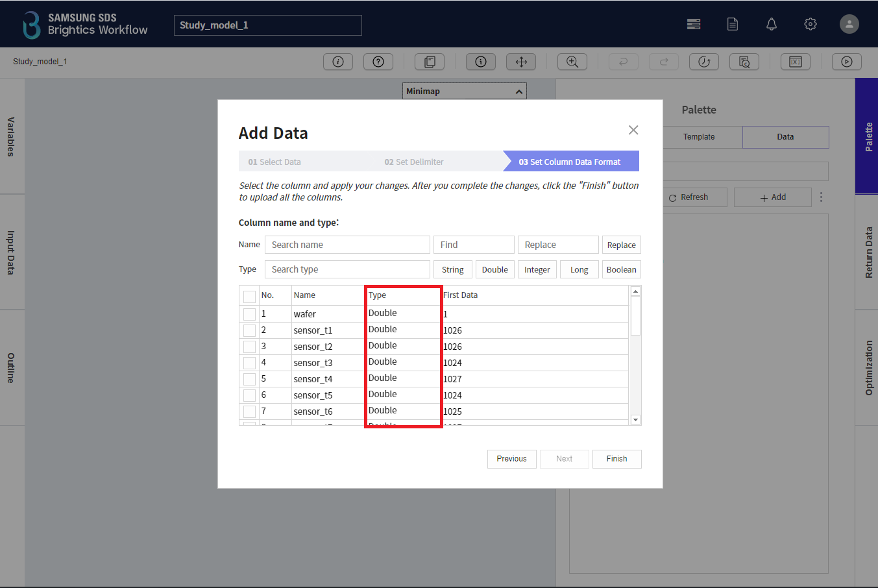878x588 pixels.
Task: Click the info icon beside the help icon
Action: coord(338,62)
